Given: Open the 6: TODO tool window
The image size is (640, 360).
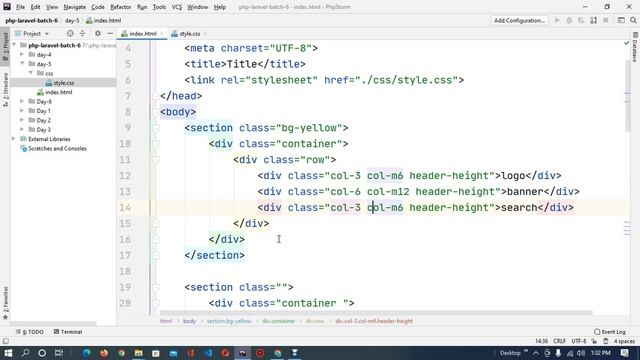Looking at the screenshot, I should pos(30,332).
